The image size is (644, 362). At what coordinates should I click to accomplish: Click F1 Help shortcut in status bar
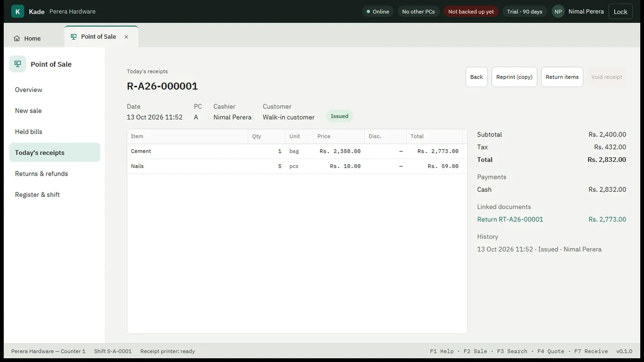coord(442,351)
